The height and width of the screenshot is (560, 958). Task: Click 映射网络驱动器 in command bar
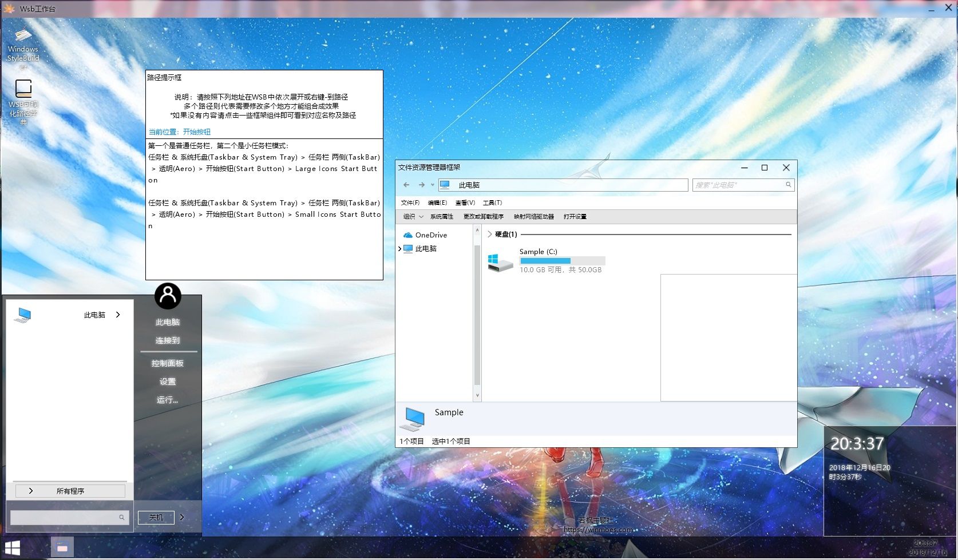(534, 217)
